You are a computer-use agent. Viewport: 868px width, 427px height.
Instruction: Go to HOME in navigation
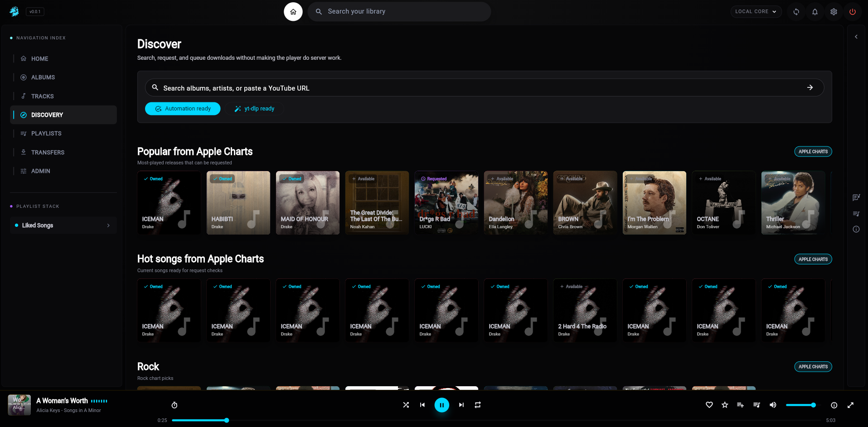point(63,59)
